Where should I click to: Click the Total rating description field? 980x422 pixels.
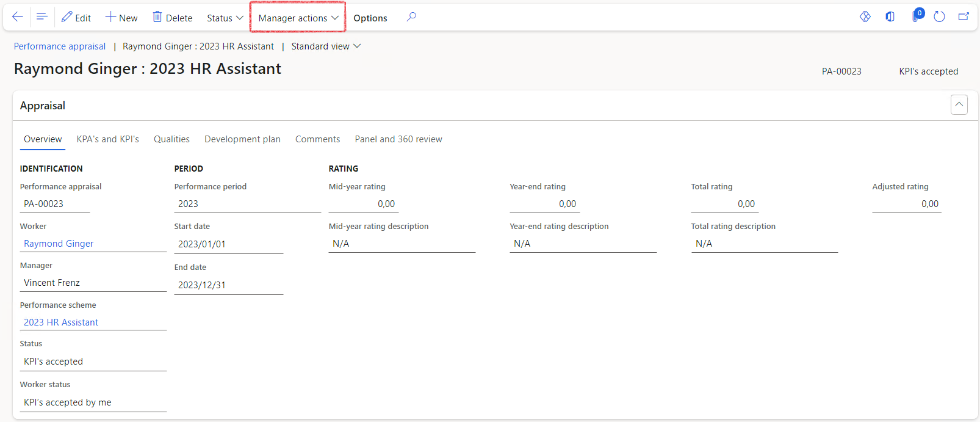tap(765, 244)
